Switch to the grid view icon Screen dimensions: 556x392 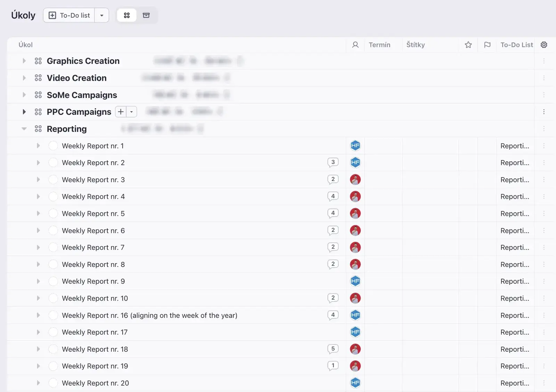[126, 15]
